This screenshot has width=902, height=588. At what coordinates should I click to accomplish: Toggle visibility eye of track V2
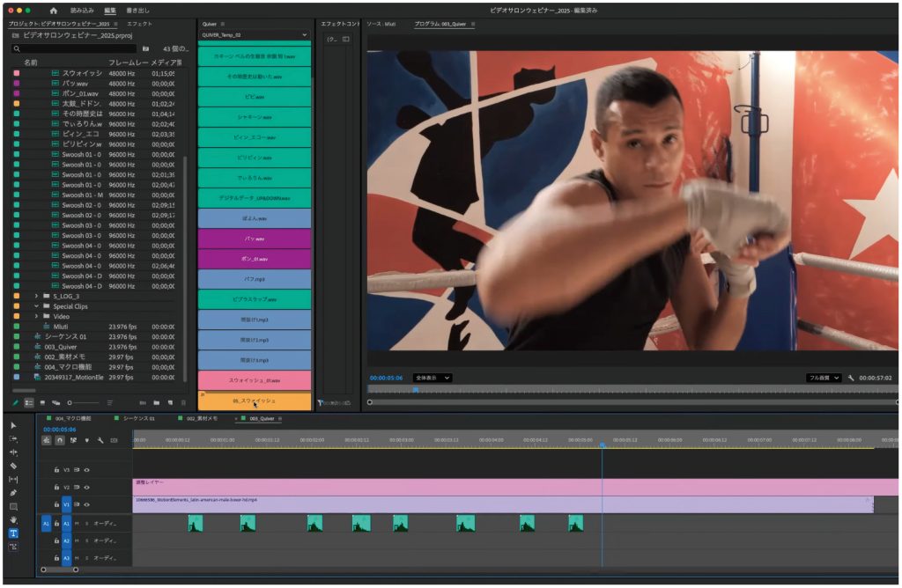coord(86,487)
